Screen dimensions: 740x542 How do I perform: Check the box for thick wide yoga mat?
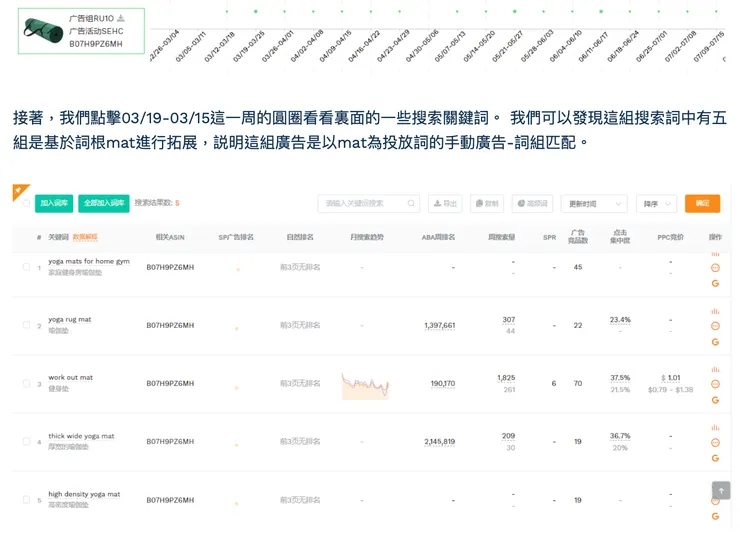coord(26,441)
